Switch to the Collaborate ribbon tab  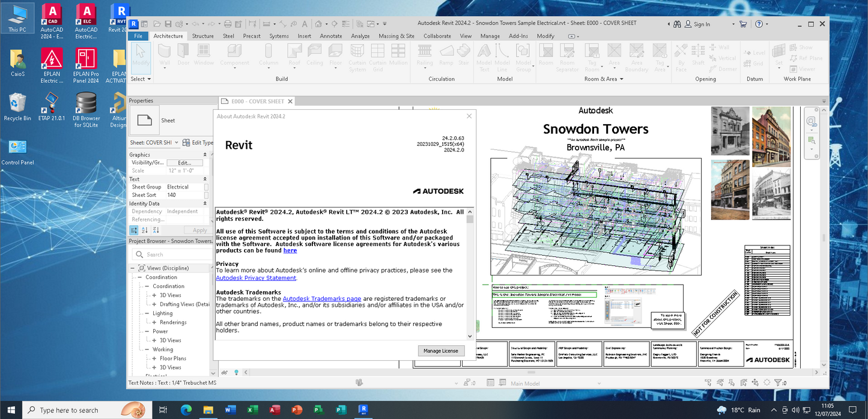437,36
